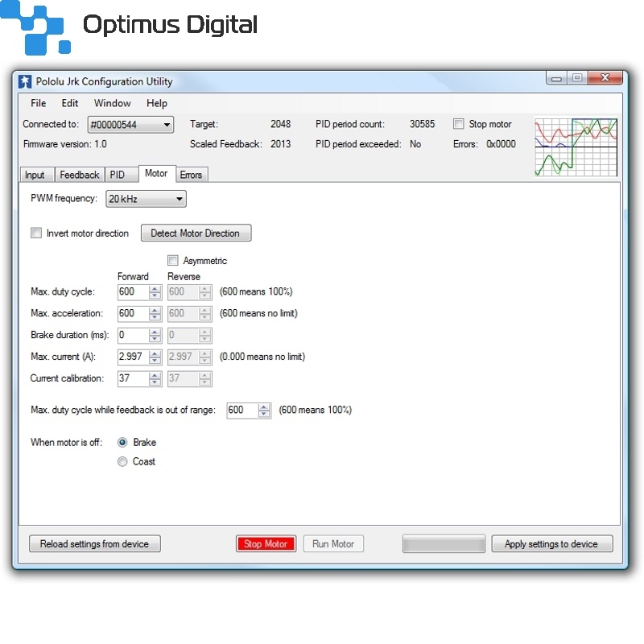Switch to the Feedback tab

coord(80,175)
